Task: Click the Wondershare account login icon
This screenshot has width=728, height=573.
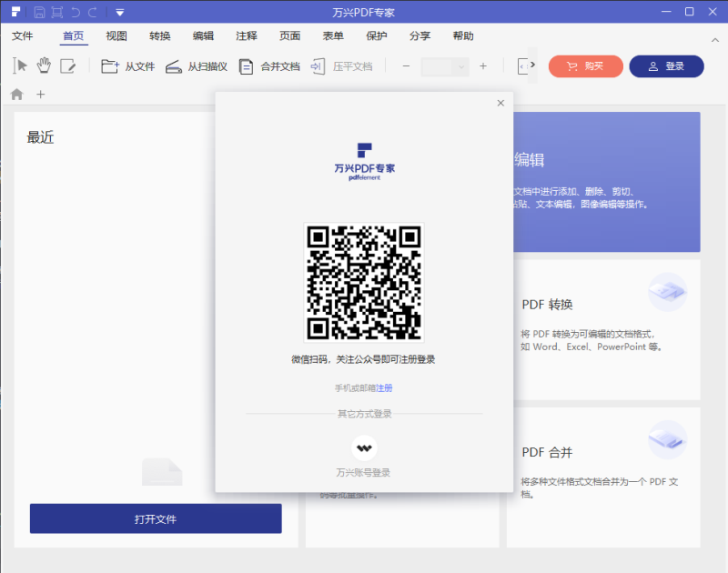Action: pos(364,447)
